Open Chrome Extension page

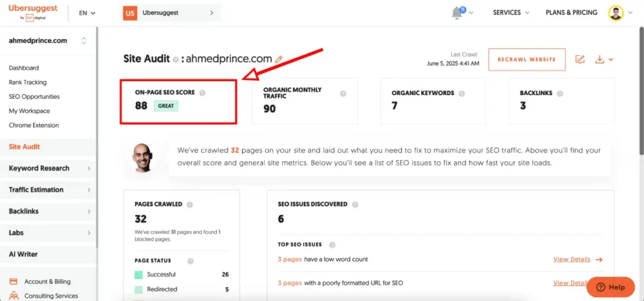tap(34, 125)
